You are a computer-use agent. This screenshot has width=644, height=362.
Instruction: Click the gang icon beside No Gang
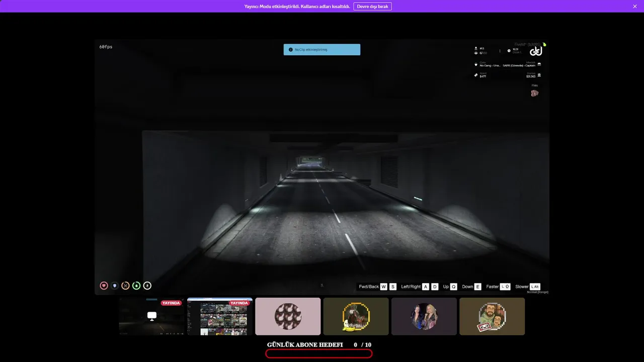point(476,64)
